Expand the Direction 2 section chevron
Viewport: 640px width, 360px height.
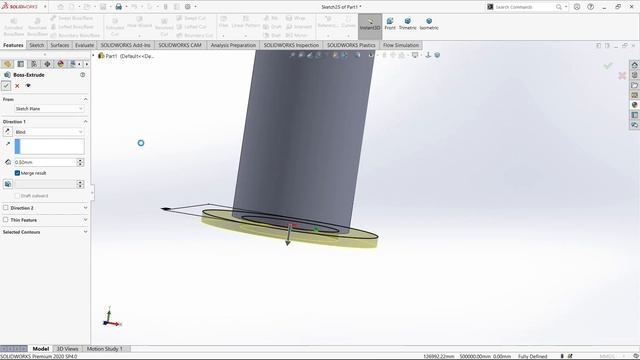85,208
